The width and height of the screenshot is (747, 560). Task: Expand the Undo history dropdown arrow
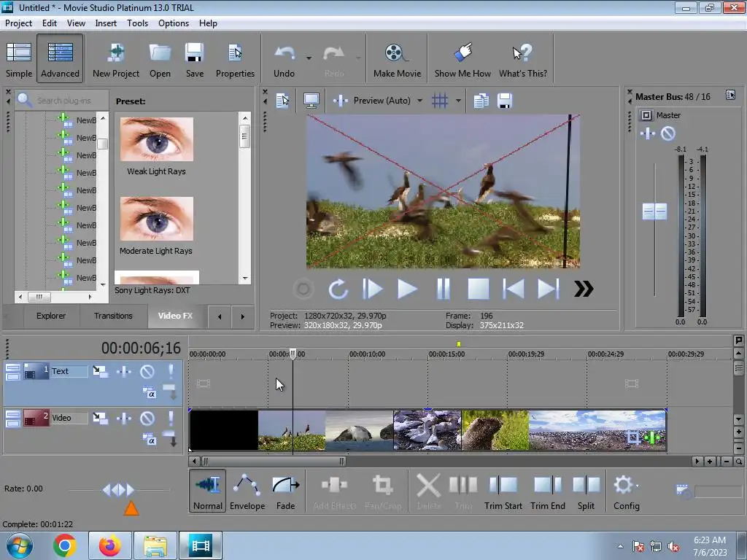309,58
